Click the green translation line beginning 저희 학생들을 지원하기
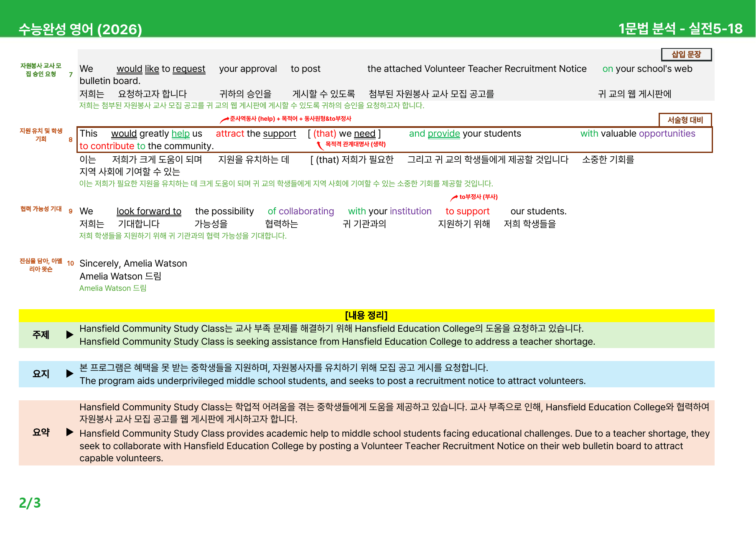 [183, 236]
